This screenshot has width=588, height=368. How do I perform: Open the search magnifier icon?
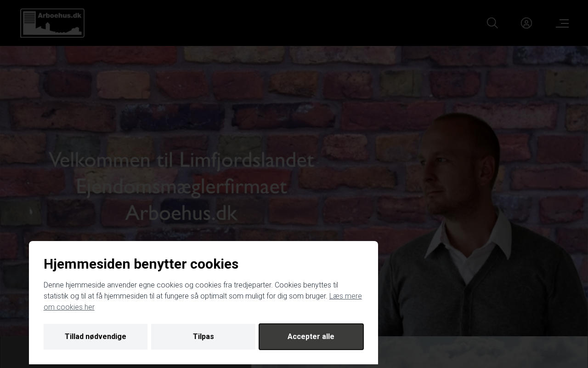492,23
